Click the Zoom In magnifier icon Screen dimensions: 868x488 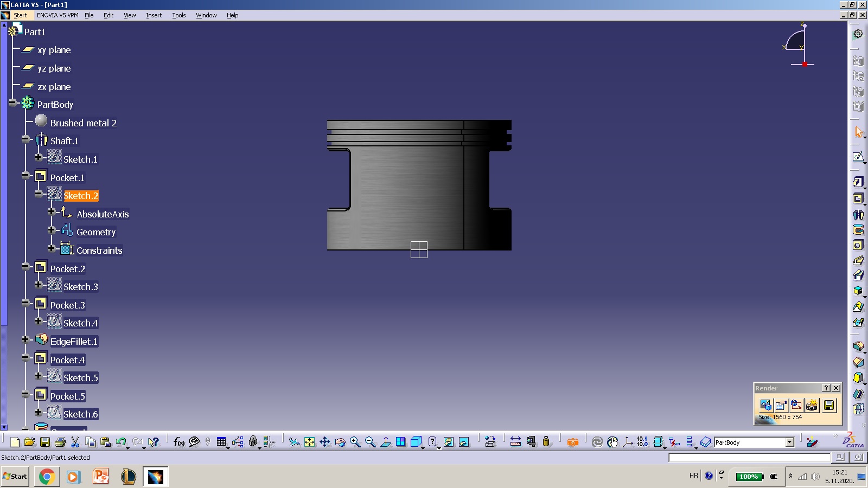tap(355, 442)
